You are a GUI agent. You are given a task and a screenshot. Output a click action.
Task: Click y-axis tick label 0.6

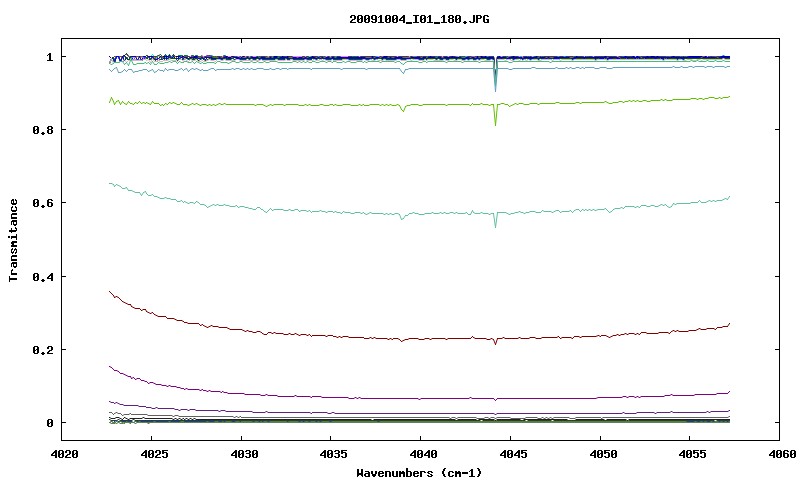coord(43,203)
